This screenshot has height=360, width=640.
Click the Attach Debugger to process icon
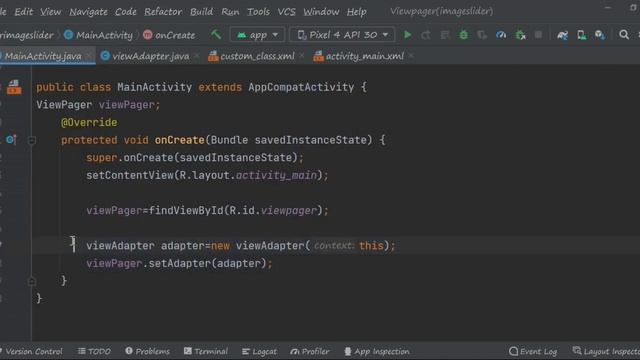520,35
